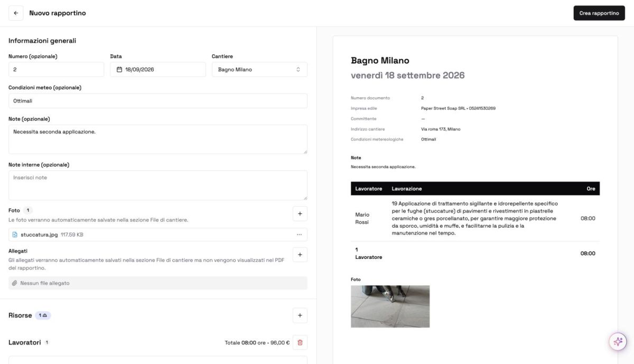Open options menu for stuccatura.jpg
634x364 pixels.
[x=299, y=235]
